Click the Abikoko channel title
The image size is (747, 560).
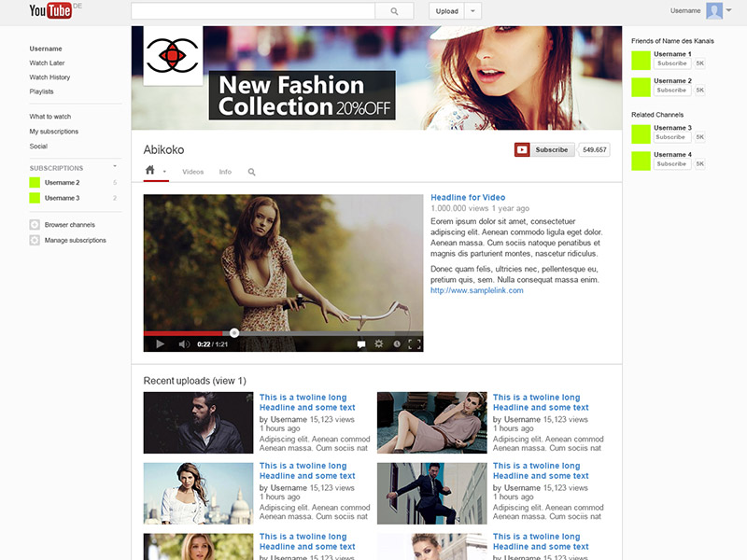(x=164, y=149)
